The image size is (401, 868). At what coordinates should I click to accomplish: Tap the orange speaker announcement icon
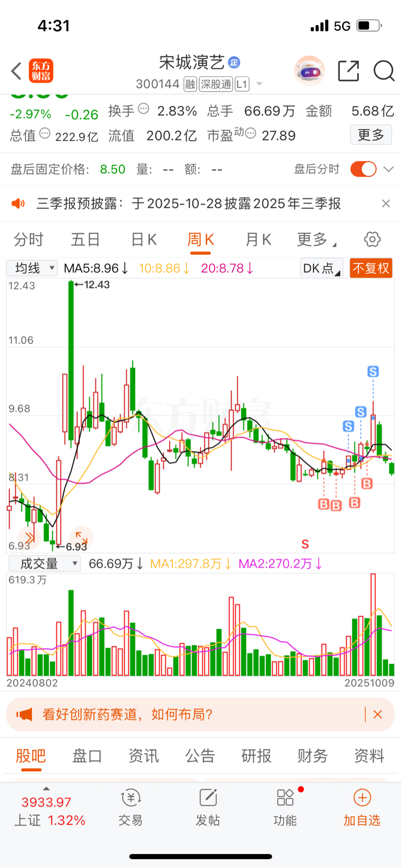click(x=18, y=204)
